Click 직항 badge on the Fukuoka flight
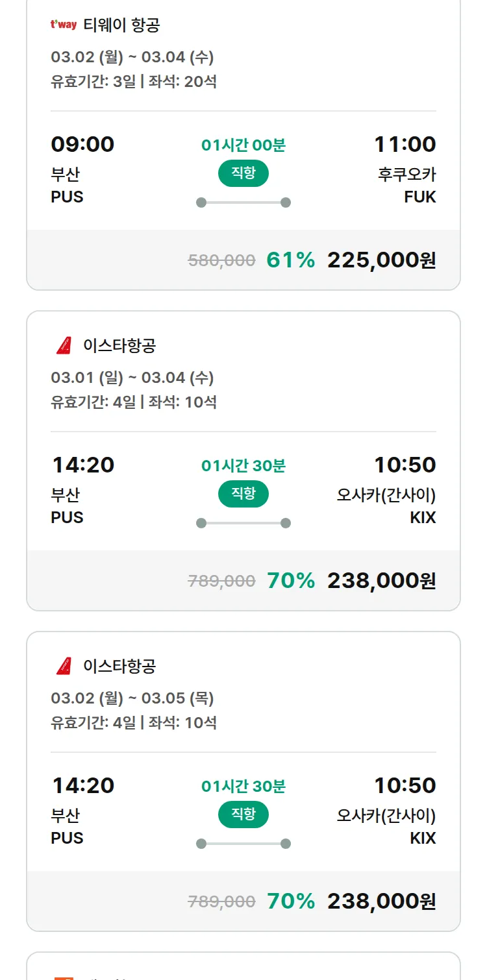This screenshot has width=487, height=980. tap(243, 173)
